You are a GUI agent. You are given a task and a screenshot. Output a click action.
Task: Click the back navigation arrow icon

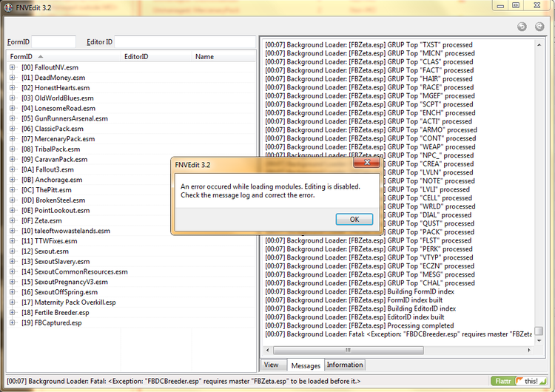[x=522, y=27]
